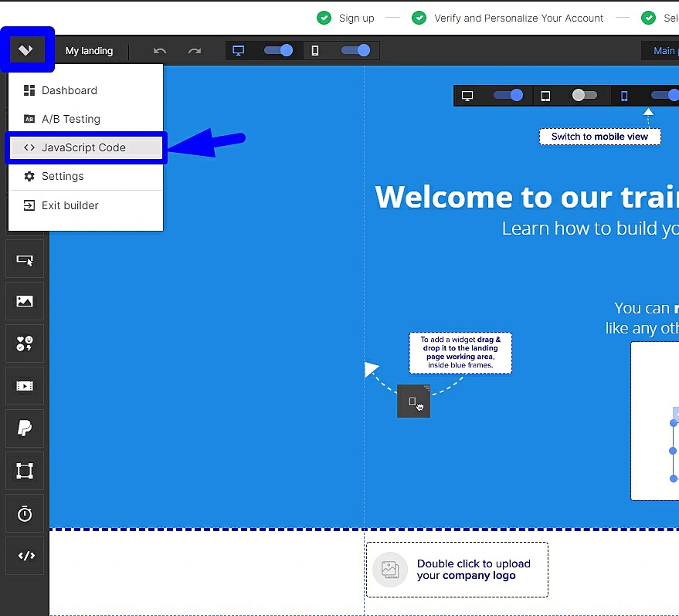Viewport: 679px width, 616px height.
Task: Select desktop view icon in top toolbar
Action: (x=239, y=51)
